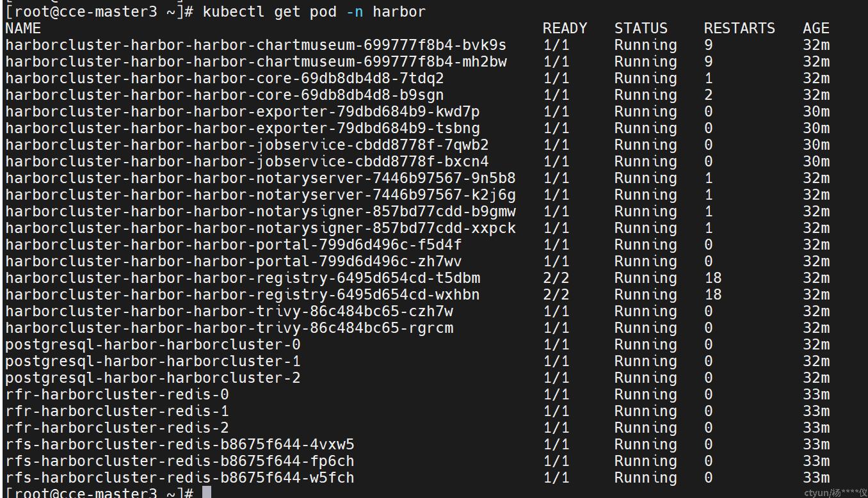Image resolution: width=868 pixels, height=498 pixels.
Task: Click the redis pod ending in w5fch
Action: (x=180, y=478)
